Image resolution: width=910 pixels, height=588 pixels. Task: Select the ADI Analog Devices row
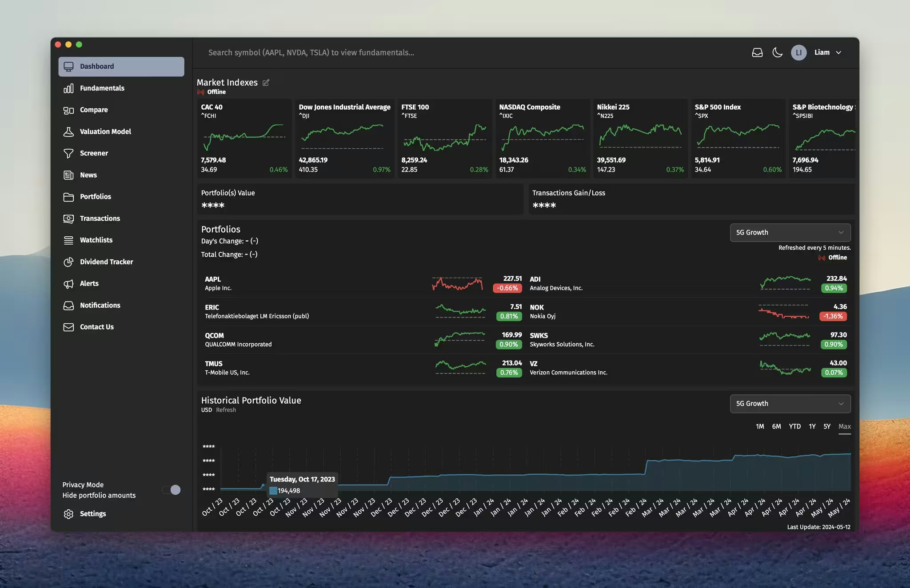coord(688,283)
